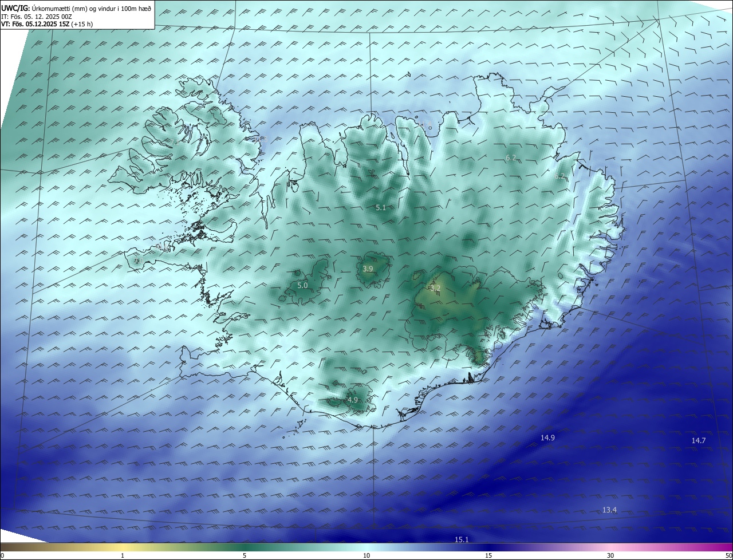
Task: Click the '1' tick label on the color scale
Action: pyautogui.click(x=123, y=555)
